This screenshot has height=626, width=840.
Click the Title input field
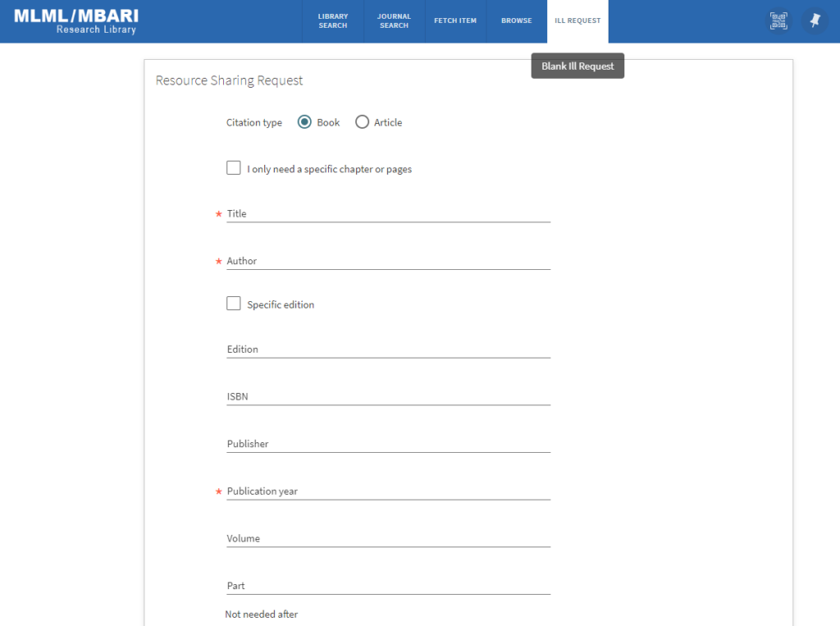388,213
